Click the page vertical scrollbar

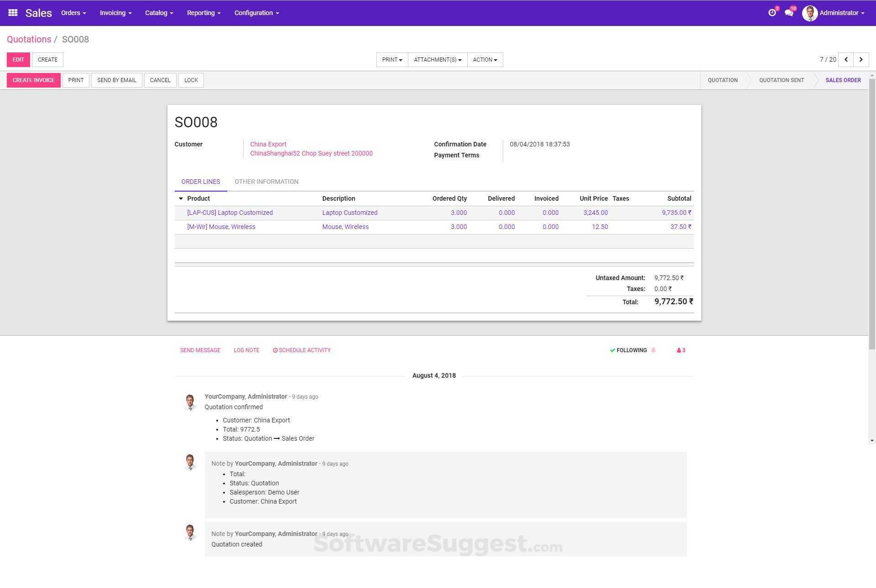point(872,214)
